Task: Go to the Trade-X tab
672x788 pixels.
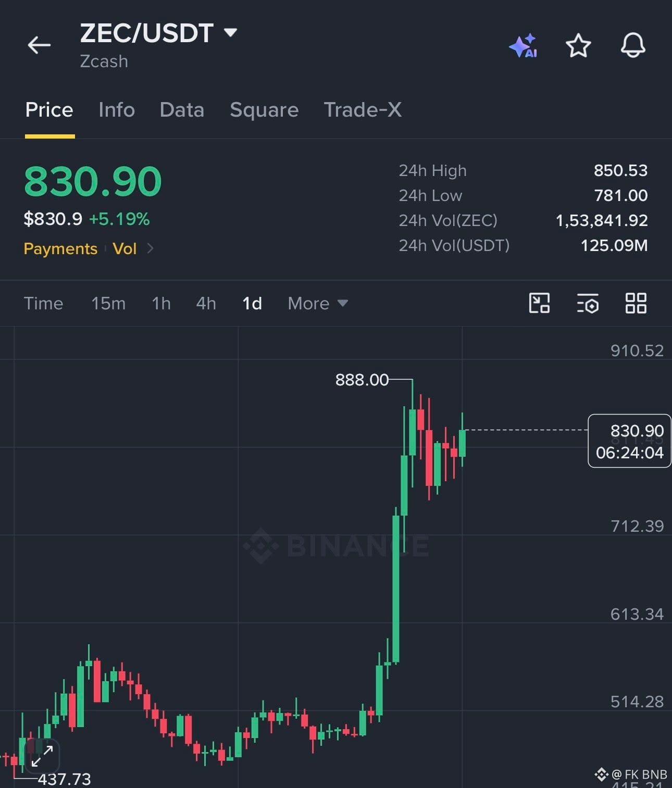Action: tap(363, 110)
